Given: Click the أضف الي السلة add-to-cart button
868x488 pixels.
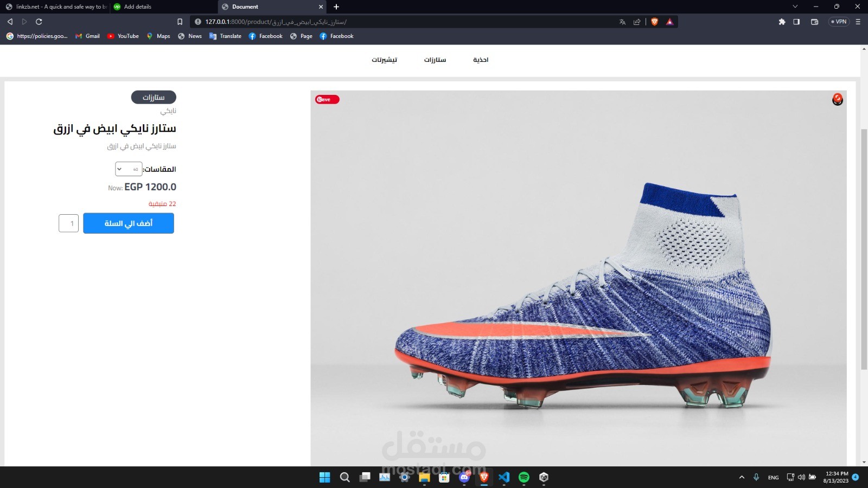Looking at the screenshot, I should point(129,223).
